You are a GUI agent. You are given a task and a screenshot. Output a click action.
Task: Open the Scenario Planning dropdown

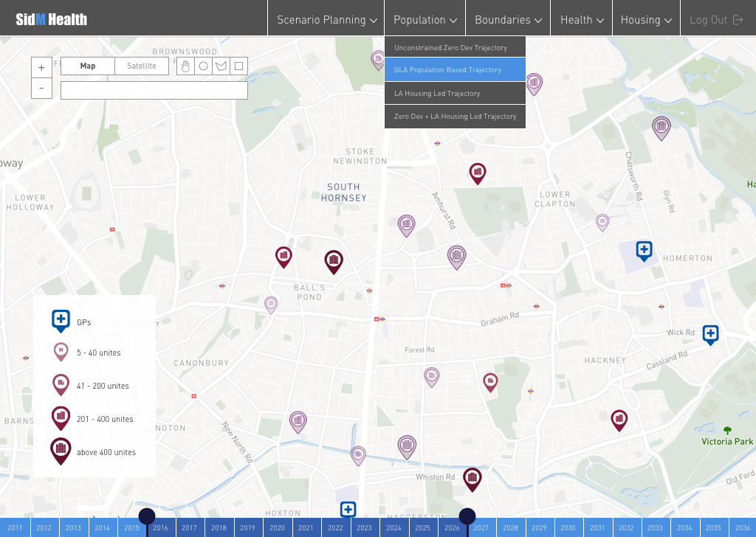click(x=326, y=20)
